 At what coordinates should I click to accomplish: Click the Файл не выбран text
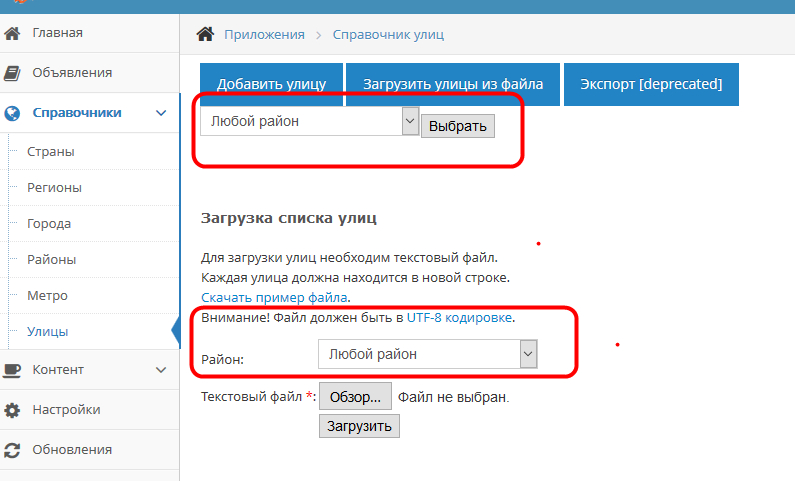(x=453, y=397)
